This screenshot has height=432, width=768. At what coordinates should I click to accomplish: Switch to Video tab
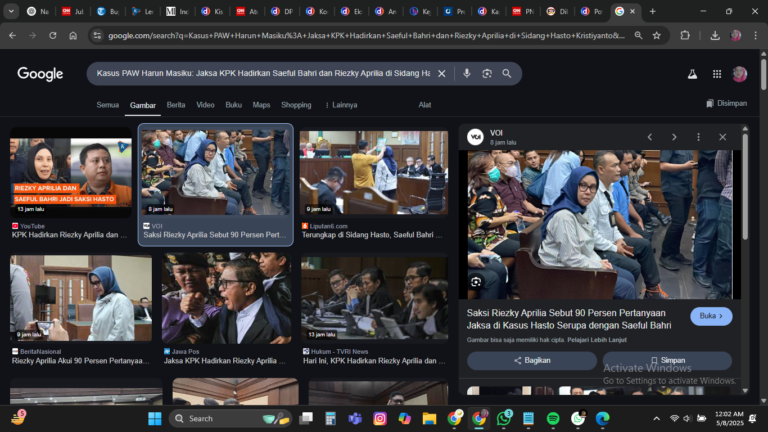point(205,105)
